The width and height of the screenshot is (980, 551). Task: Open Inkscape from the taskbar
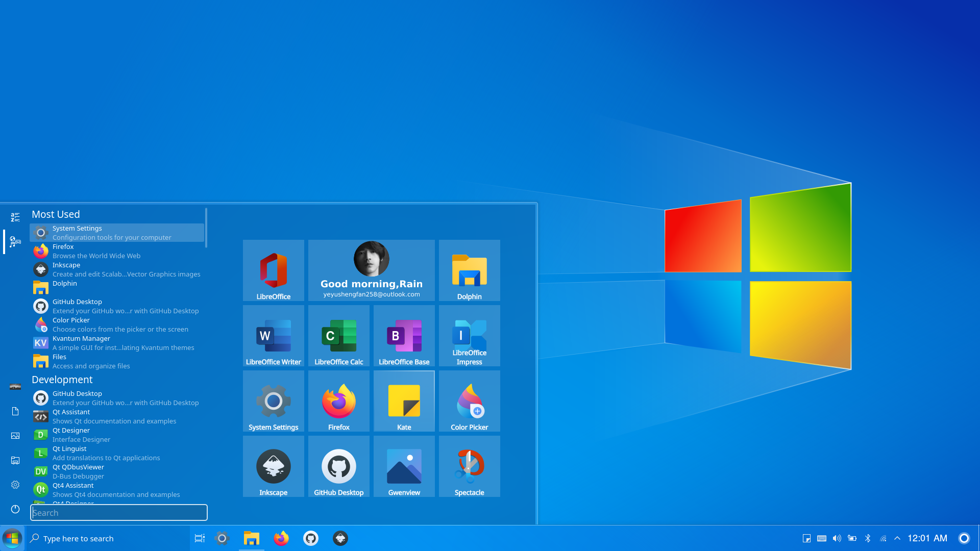(340, 538)
